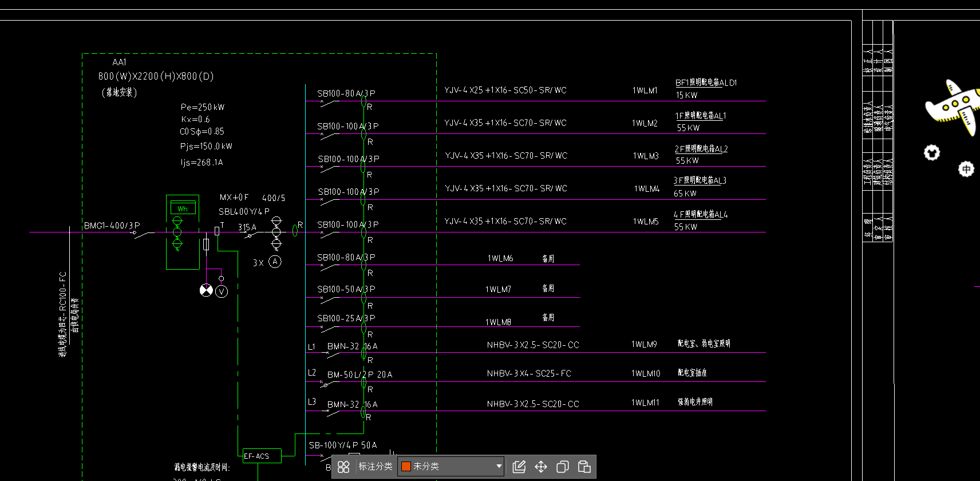Select the Pe=250kW parameter text
980x481 pixels.
click(203, 107)
